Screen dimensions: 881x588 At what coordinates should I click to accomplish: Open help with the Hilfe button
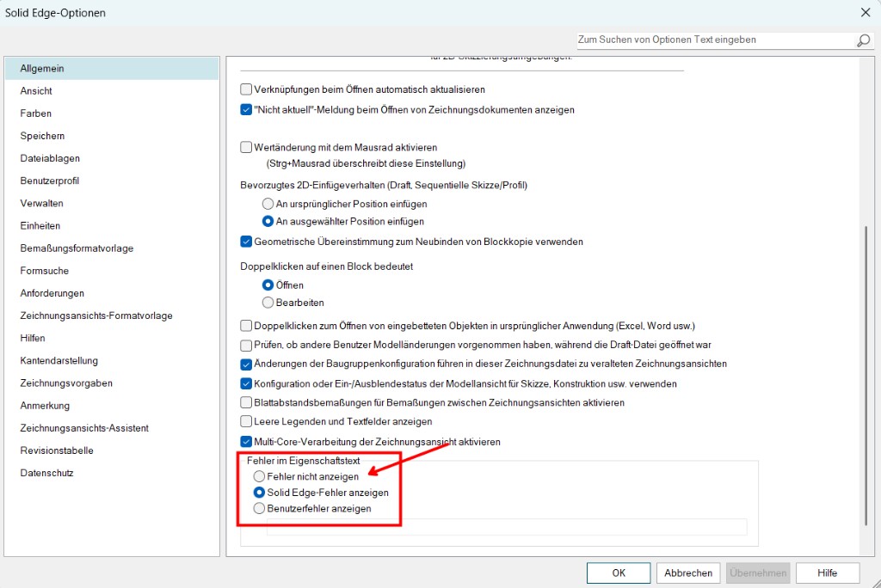[x=828, y=573]
